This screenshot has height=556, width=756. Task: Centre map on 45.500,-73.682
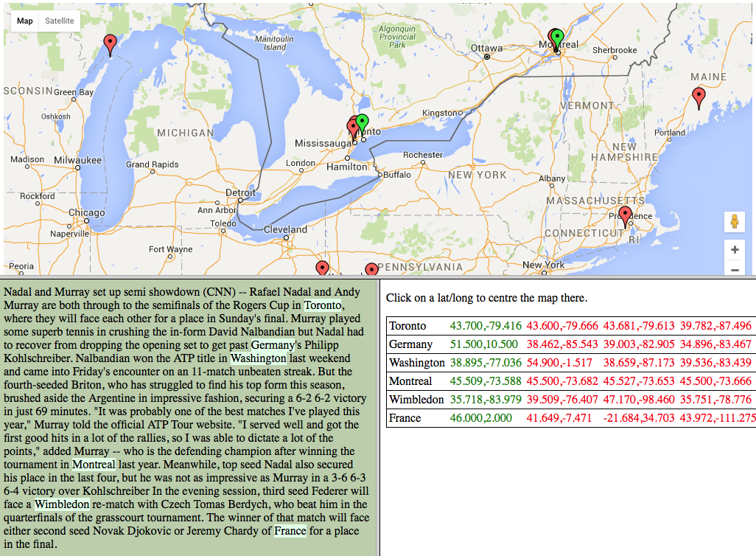pos(562,381)
